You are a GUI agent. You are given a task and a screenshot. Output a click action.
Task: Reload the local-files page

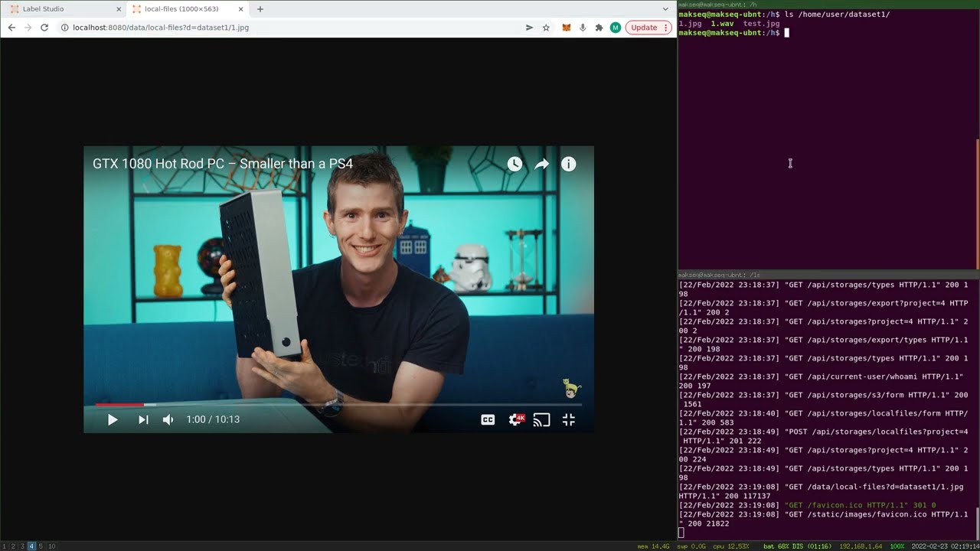(44, 28)
